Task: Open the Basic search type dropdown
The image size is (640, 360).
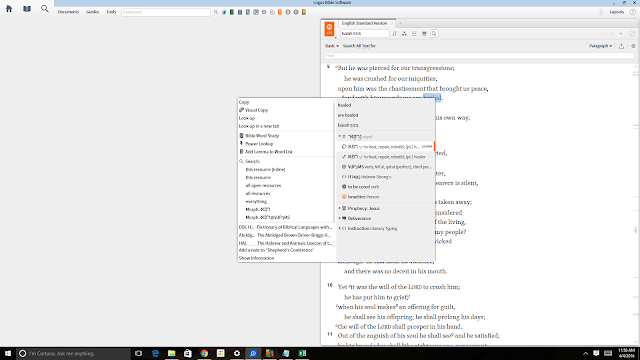Action: (332, 46)
